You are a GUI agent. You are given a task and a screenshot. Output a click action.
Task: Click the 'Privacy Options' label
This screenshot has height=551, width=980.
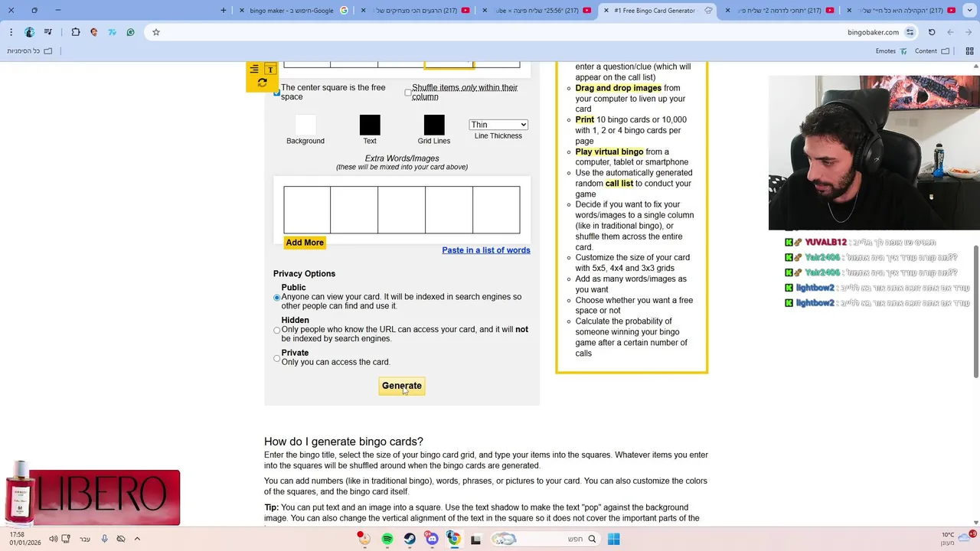[x=304, y=274]
